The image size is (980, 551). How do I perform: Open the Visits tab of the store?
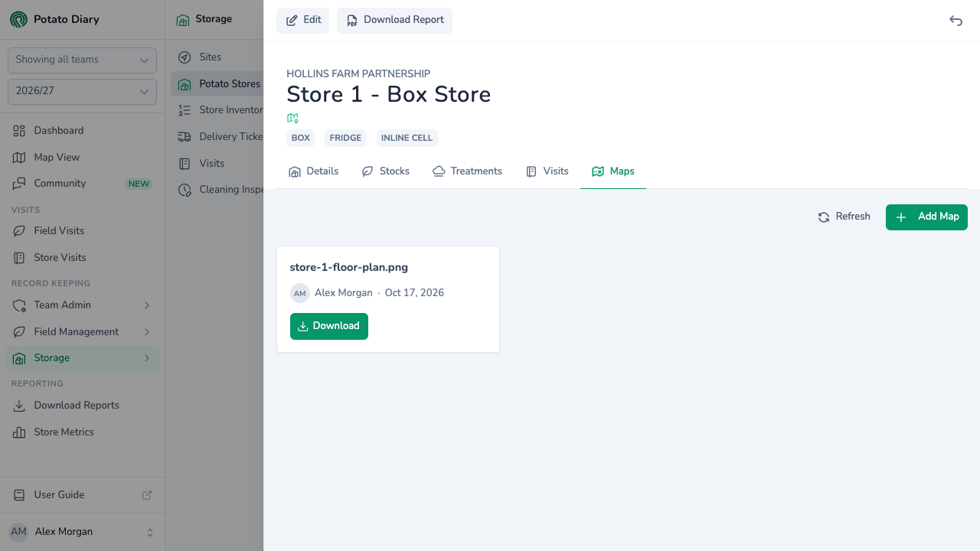(547, 171)
